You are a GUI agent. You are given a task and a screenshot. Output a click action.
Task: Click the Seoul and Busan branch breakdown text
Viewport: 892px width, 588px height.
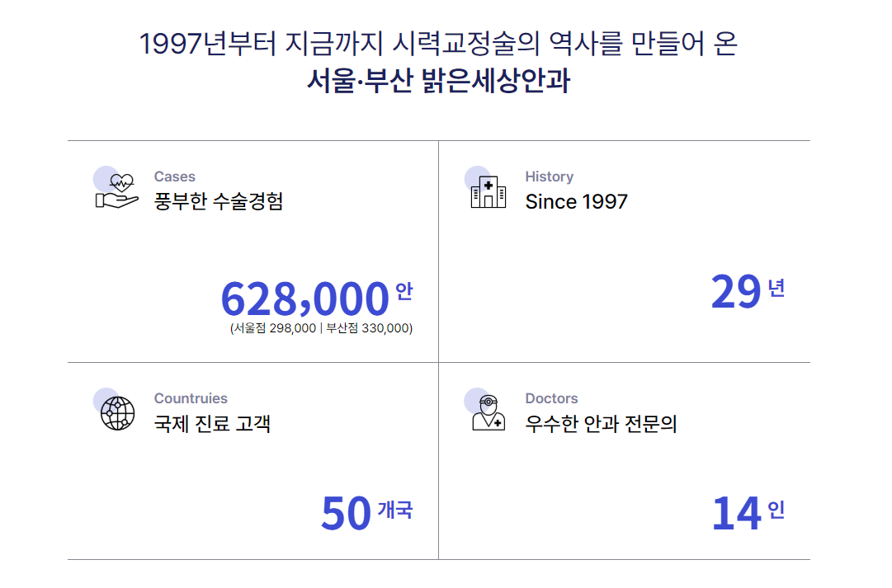(x=321, y=328)
